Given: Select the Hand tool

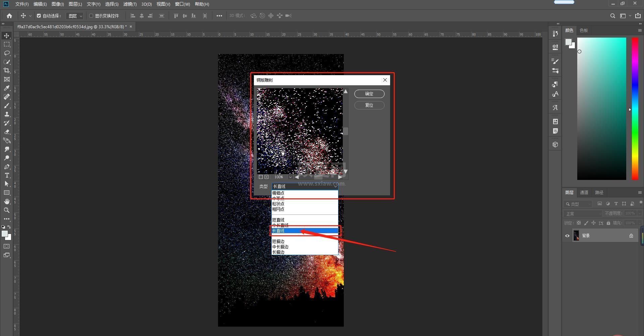Looking at the screenshot, I should pos(7,201).
